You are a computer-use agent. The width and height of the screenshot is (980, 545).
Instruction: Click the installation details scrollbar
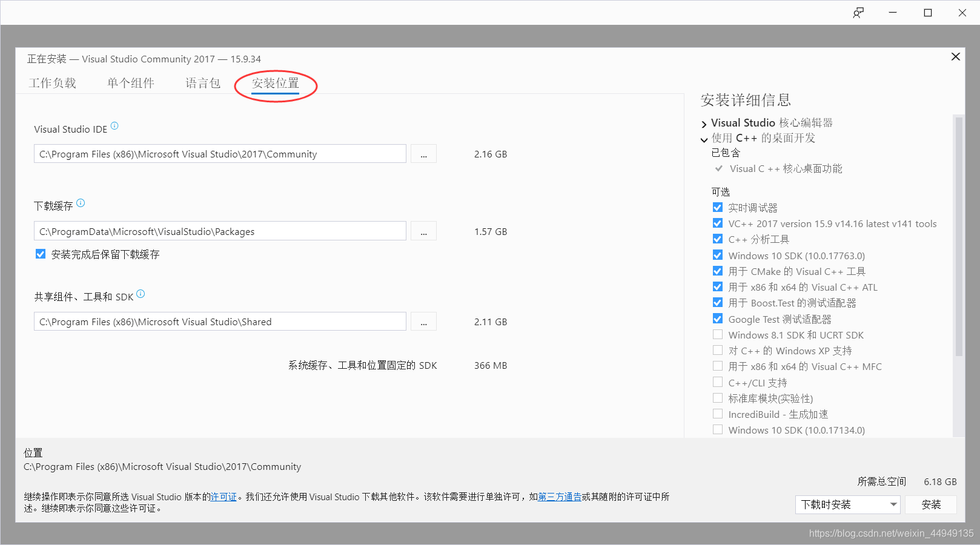(x=958, y=236)
